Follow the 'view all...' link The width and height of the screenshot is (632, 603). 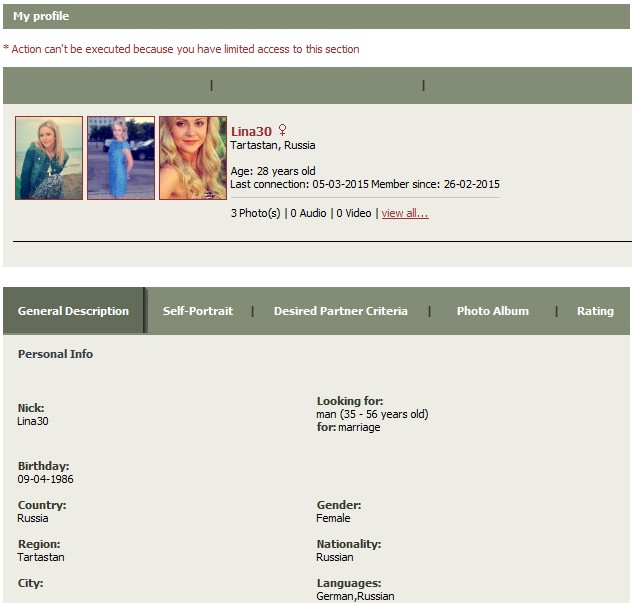(x=405, y=213)
